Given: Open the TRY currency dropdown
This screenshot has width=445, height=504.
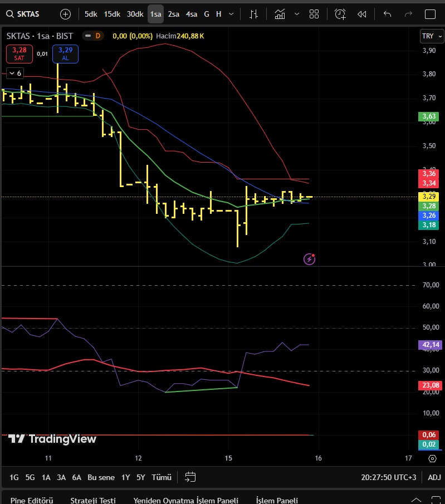Looking at the screenshot, I should pos(432,36).
